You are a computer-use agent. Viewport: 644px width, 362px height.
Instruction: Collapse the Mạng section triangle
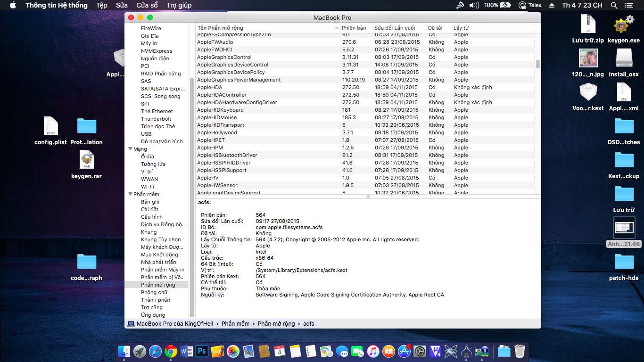[130, 149]
